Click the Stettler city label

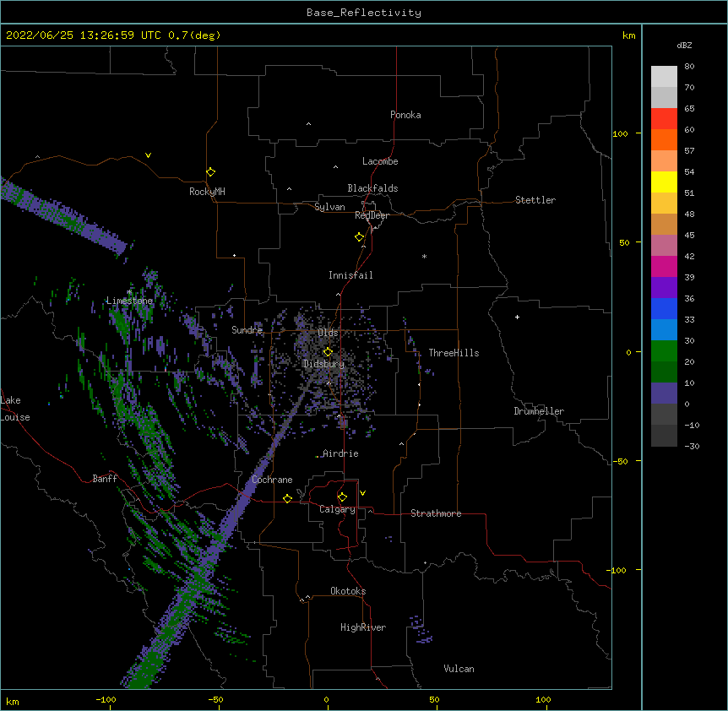(x=535, y=200)
